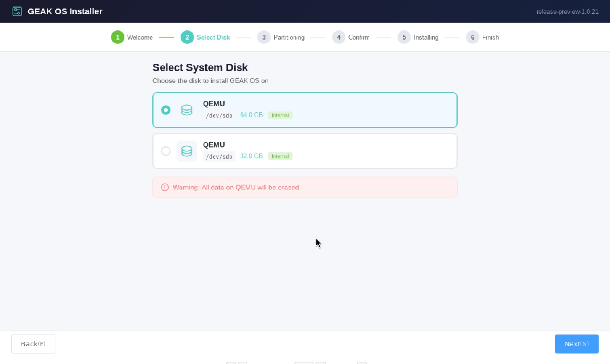Click the QEMU name on the 64.0 GB disk

point(214,104)
